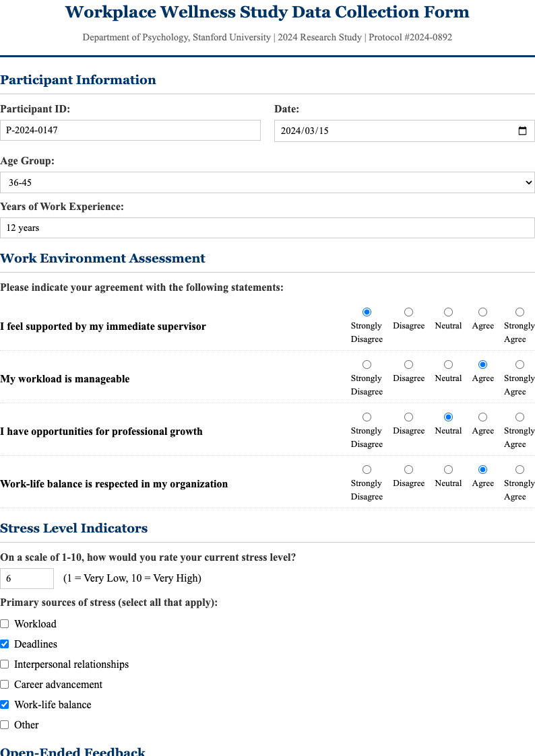Select 'Strongly Agree' for work-life balance respected
Viewport: 535px width, 756px height.
(520, 469)
